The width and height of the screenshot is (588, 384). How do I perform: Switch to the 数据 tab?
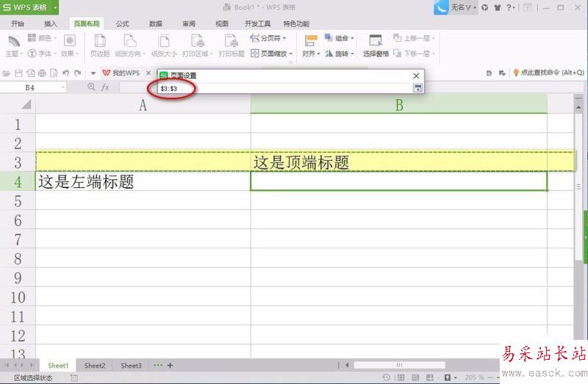click(x=156, y=23)
